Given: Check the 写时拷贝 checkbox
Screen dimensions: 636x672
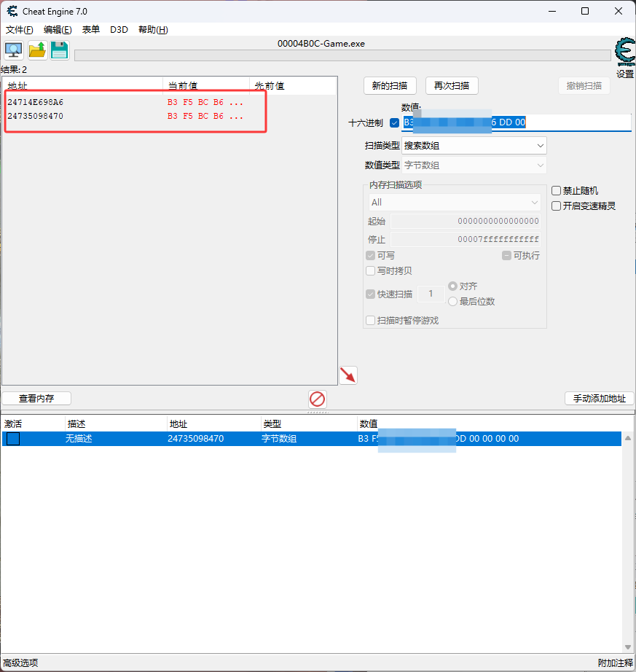Looking at the screenshot, I should 371,271.
